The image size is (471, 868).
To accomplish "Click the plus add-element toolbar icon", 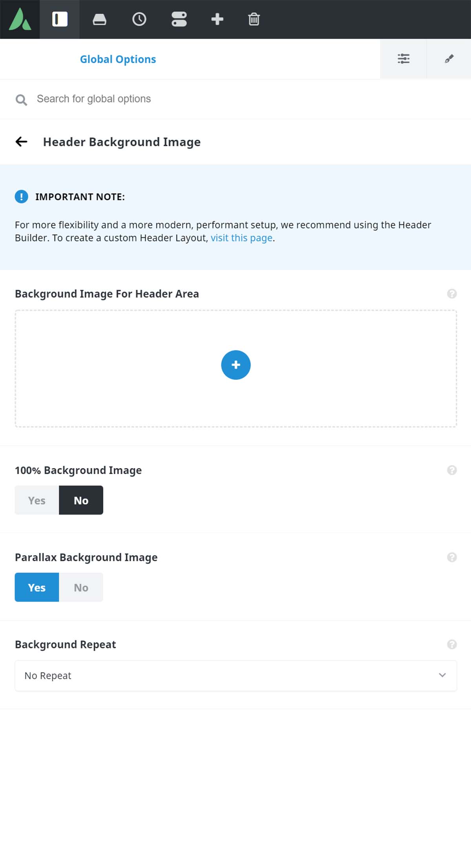I will (217, 19).
